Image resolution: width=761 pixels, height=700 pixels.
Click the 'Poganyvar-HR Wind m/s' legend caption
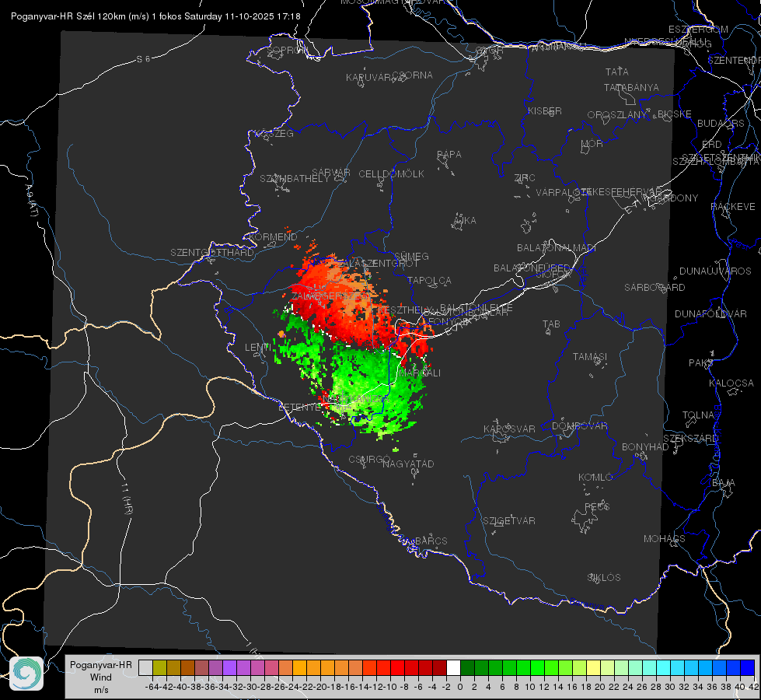click(x=101, y=677)
